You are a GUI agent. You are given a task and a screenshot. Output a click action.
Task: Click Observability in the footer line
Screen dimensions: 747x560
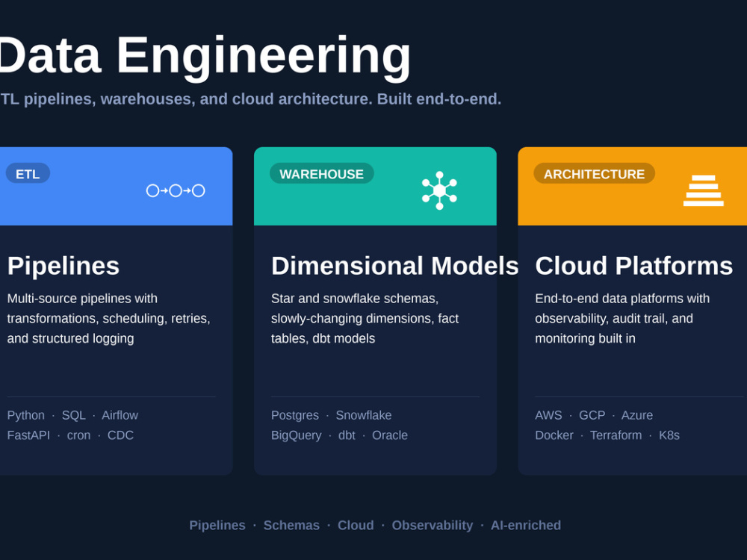click(432, 525)
